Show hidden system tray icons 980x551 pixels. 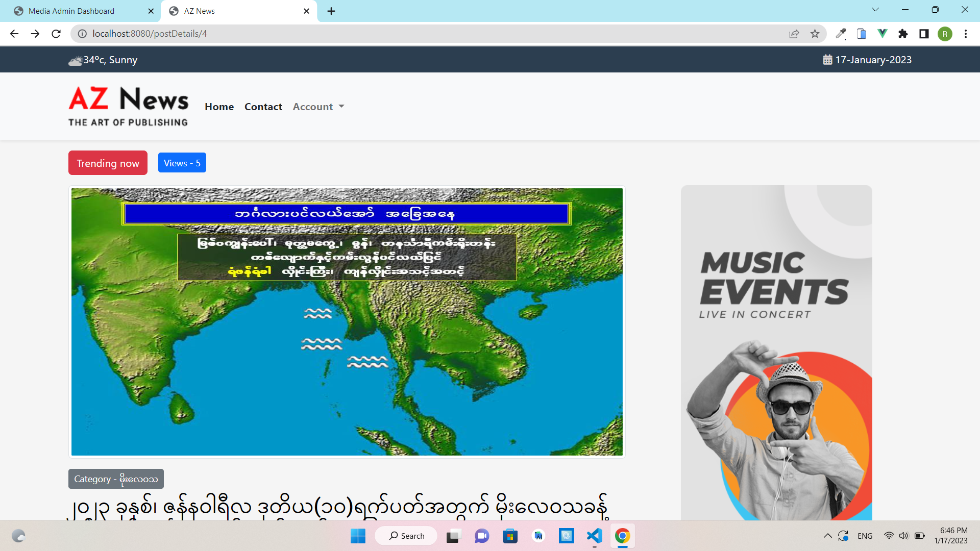pos(827,536)
